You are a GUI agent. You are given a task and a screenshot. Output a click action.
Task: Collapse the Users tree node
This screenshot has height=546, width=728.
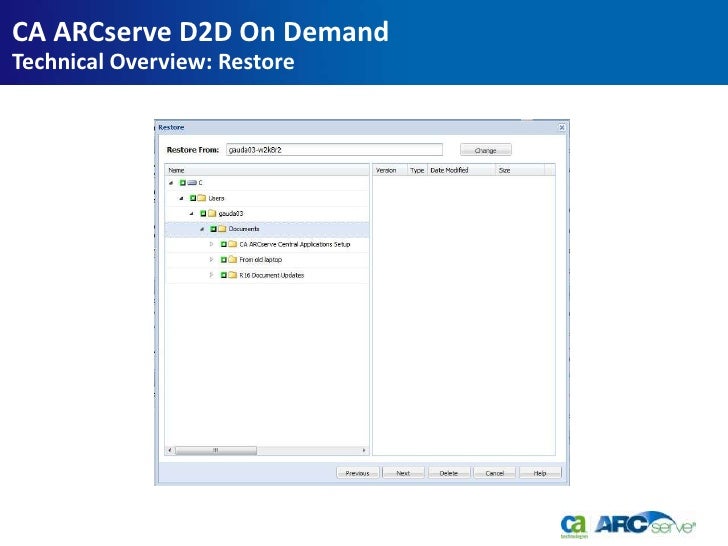click(182, 198)
